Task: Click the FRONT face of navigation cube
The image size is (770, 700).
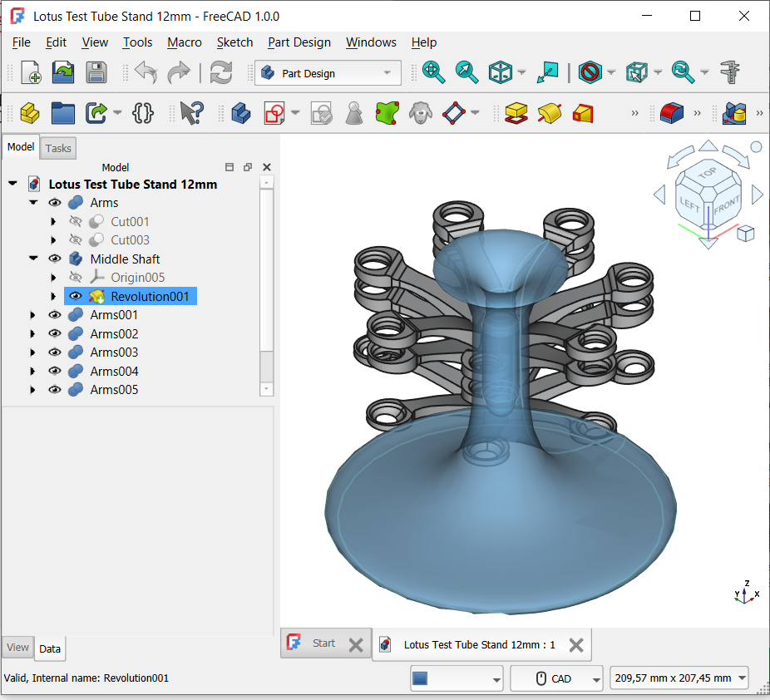Action: point(726,205)
